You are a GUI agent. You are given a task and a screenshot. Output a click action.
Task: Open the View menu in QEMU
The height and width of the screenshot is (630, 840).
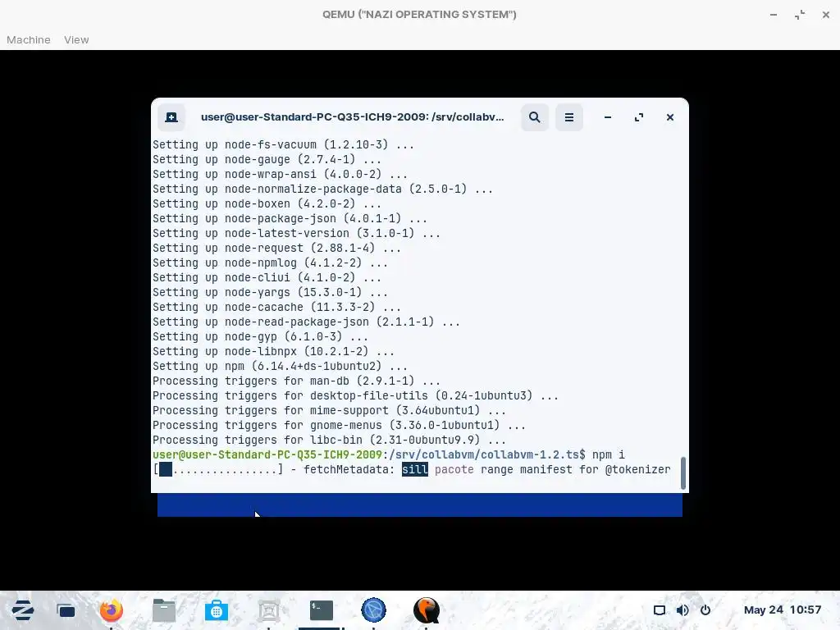click(x=76, y=39)
